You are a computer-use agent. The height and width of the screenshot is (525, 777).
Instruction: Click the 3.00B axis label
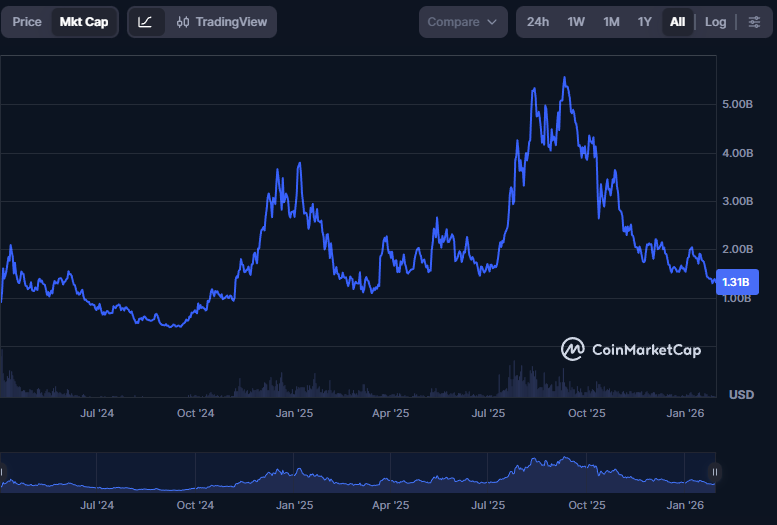tap(737, 201)
